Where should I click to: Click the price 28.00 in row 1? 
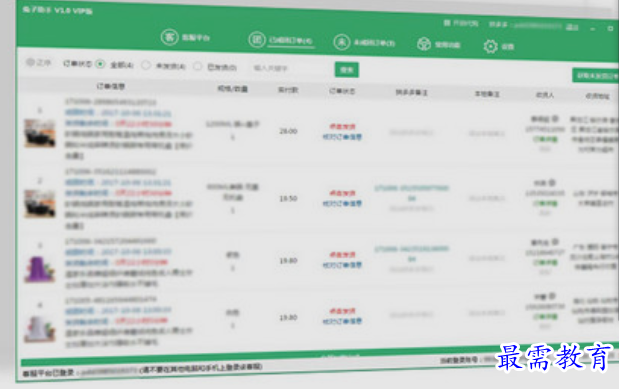click(x=288, y=131)
